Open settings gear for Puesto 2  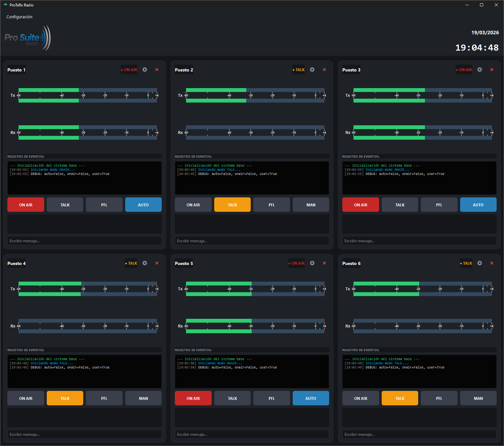pyautogui.click(x=312, y=70)
